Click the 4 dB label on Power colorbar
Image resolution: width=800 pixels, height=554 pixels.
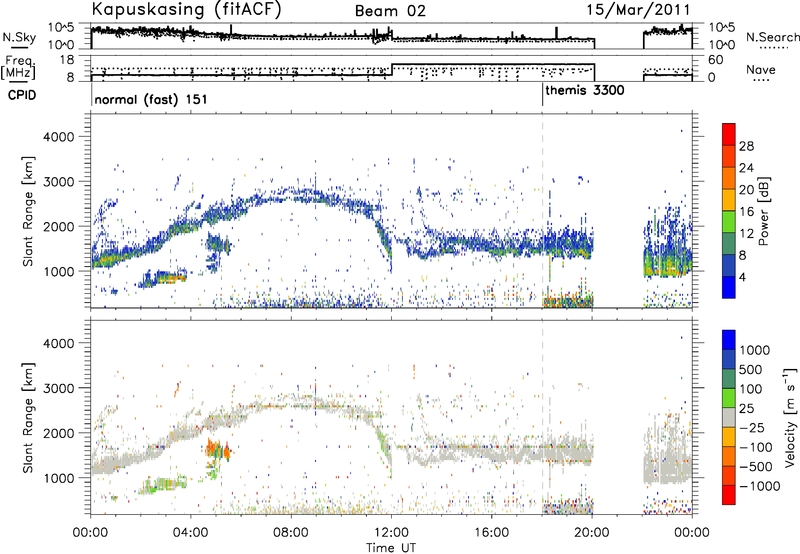pos(743,278)
